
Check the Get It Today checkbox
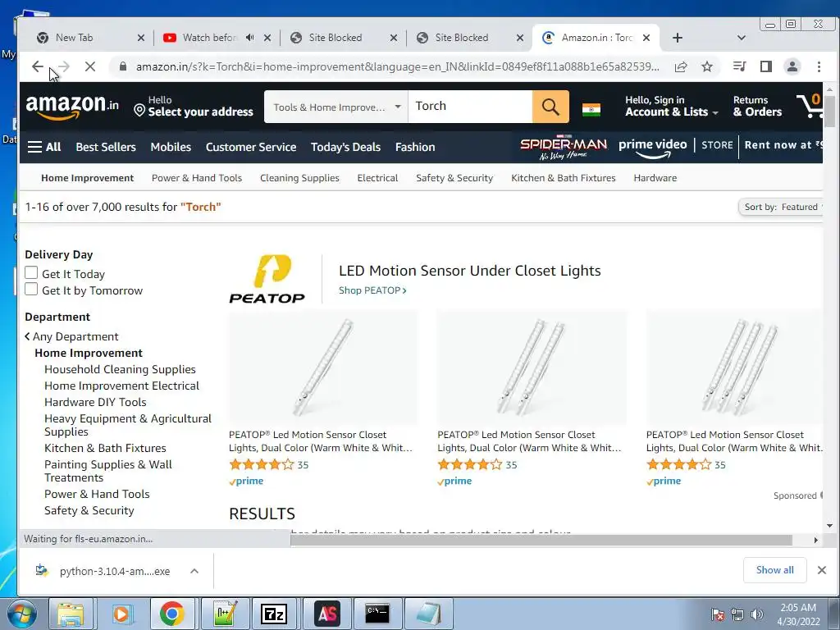click(x=31, y=272)
